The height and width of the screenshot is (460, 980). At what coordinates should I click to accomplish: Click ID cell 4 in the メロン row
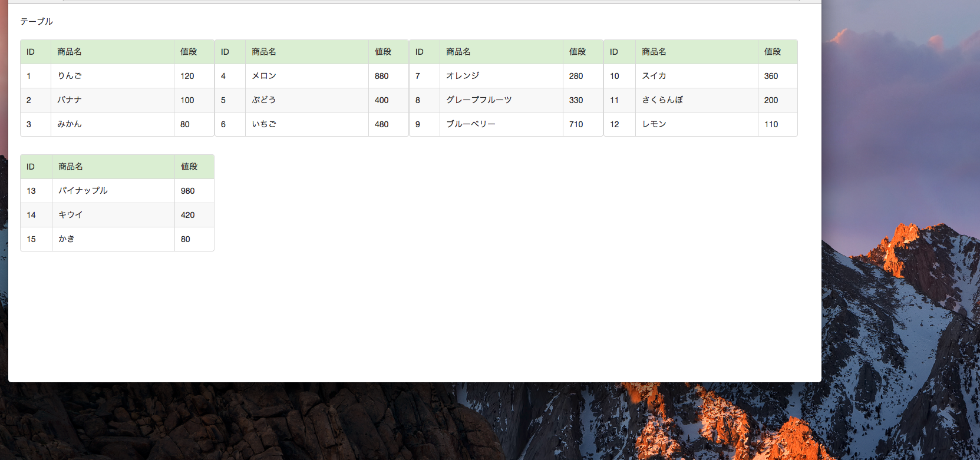pyautogui.click(x=230, y=76)
